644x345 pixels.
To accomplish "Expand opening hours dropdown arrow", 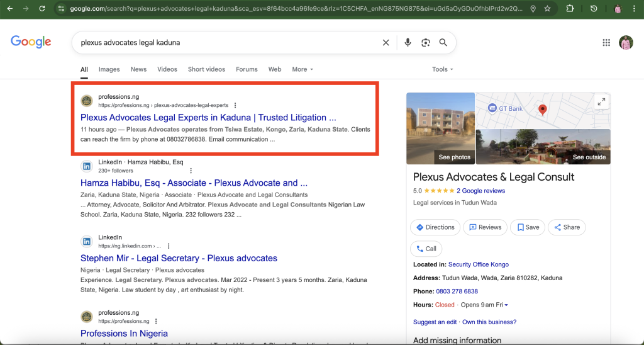I will [x=506, y=305].
